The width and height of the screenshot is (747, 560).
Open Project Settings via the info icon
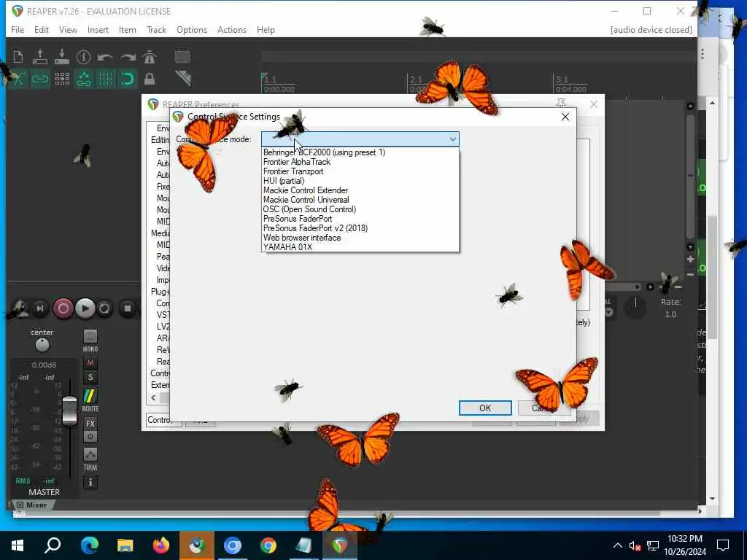83,57
